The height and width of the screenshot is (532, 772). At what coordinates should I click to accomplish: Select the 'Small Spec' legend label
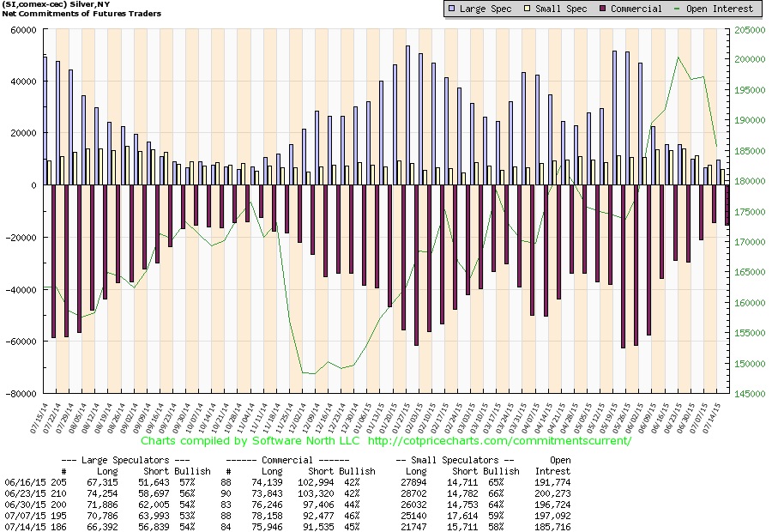561,9
